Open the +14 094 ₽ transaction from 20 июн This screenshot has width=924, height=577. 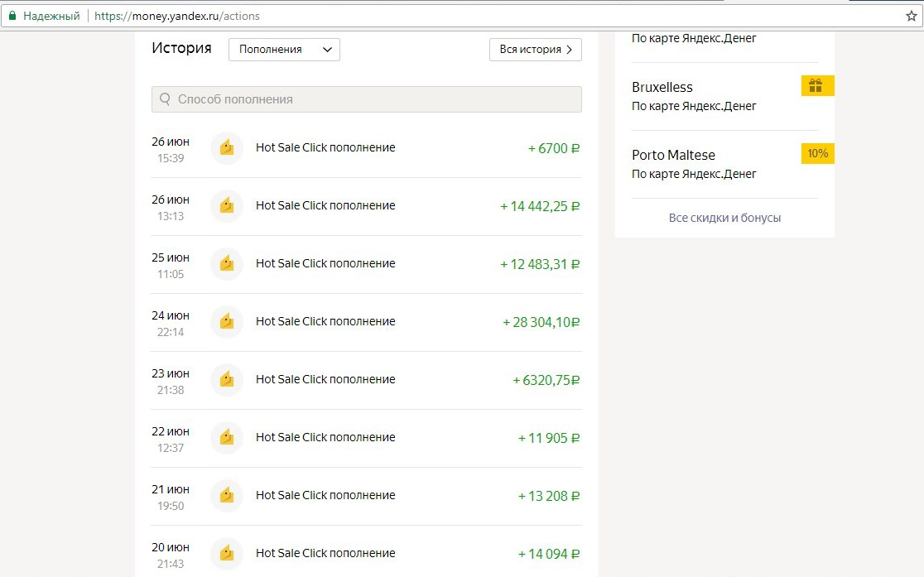click(x=366, y=554)
